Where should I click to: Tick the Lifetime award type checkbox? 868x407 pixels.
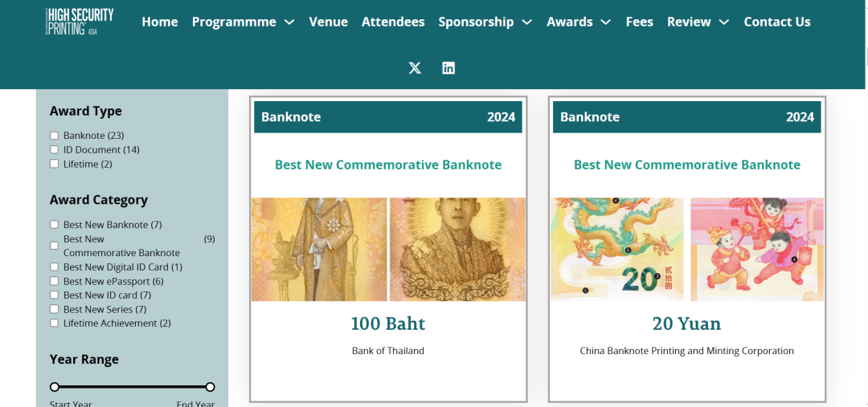[55, 164]
